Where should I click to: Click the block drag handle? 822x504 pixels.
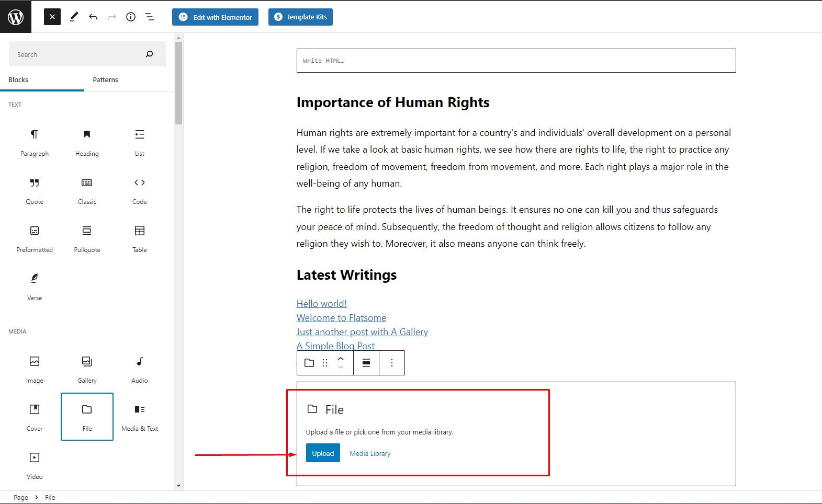[x=325, y=363]
